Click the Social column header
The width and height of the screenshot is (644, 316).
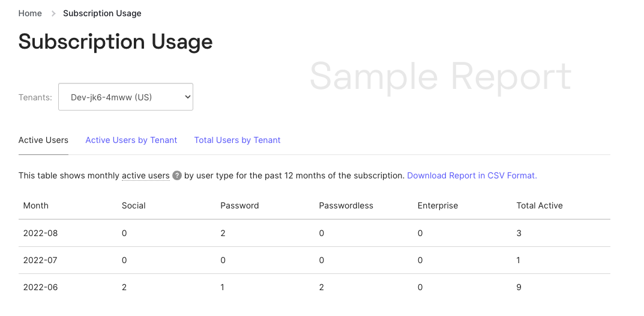click(x=133, y=205)
